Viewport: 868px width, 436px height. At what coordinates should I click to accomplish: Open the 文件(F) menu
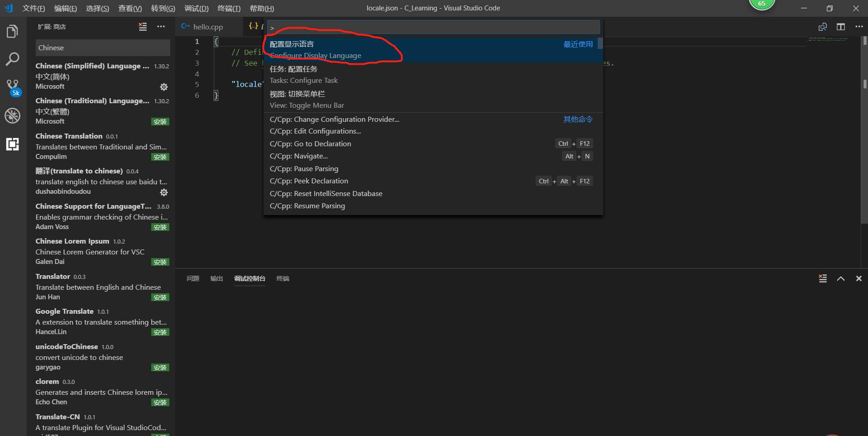pos(34,8)
